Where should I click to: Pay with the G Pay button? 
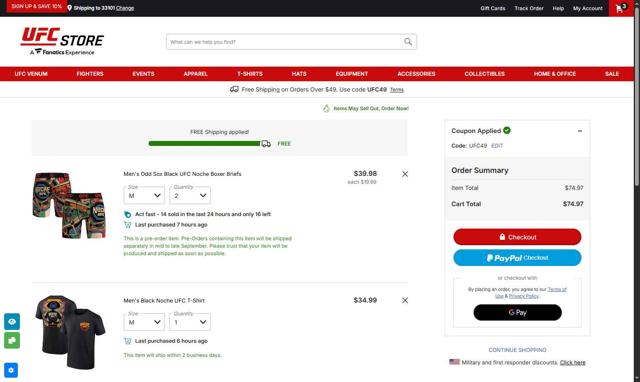click(x=517, y=313)
